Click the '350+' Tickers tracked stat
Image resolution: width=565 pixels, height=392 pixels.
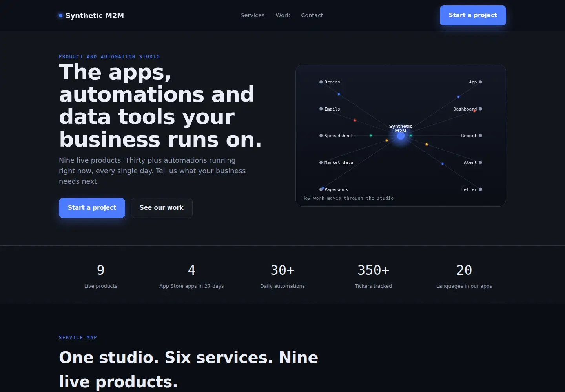coord(373,270)
